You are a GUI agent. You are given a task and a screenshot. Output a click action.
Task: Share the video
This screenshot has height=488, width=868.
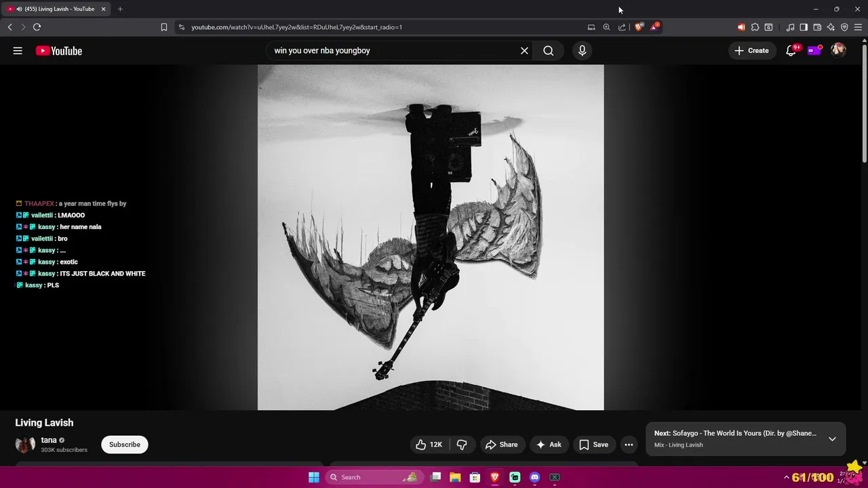(x=501, y=445)
